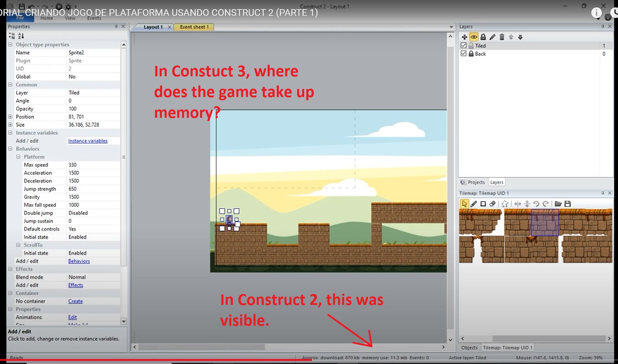Collapse the Object type properties section
Image resolution: width=618 pixels, height=364 pixels.
click(10, 44)
